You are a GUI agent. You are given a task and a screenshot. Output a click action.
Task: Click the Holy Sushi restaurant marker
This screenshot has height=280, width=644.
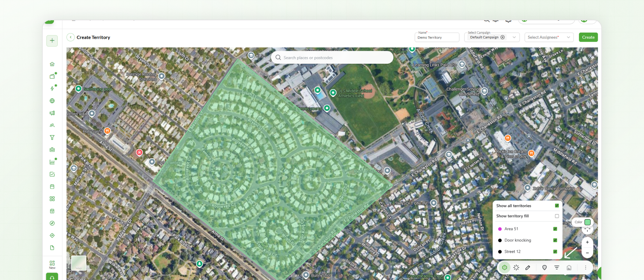coord(107,131)
